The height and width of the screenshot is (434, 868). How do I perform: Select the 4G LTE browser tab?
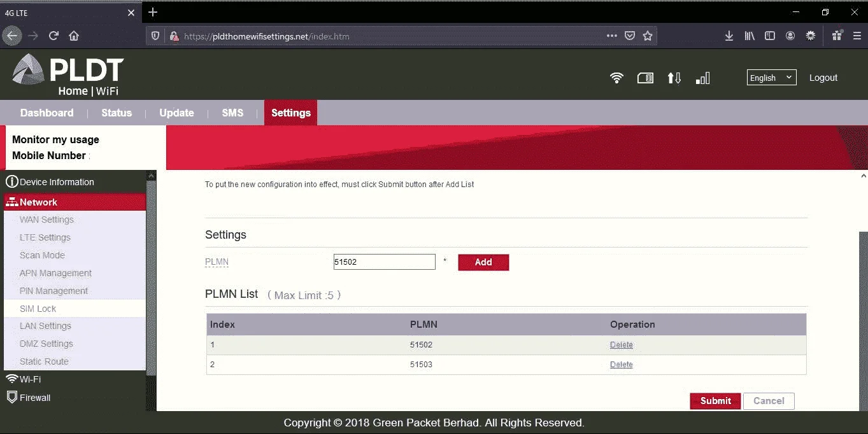click(70, 13)
